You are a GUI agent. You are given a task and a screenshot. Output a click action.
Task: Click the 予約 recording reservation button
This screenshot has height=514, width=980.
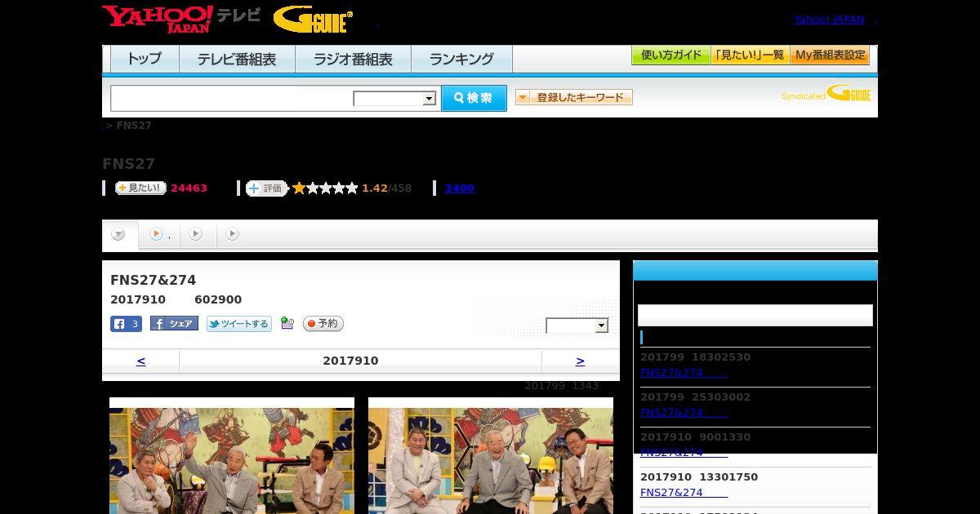[x=323, y=324]
